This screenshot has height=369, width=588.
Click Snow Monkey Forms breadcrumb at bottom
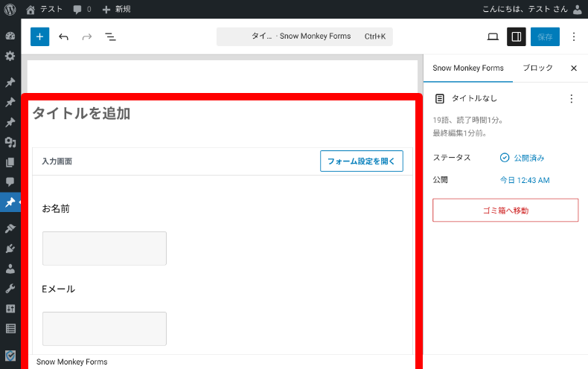[71, 362]
